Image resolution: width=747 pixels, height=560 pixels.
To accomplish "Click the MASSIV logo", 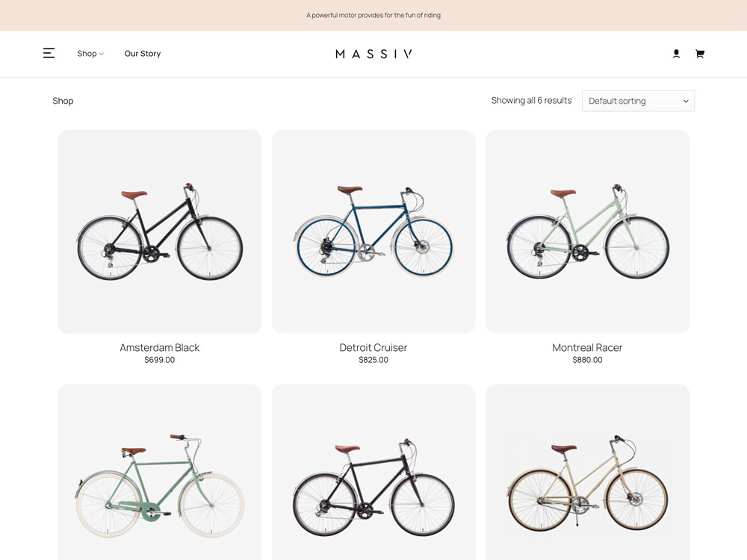I will [x=373, y=54].
